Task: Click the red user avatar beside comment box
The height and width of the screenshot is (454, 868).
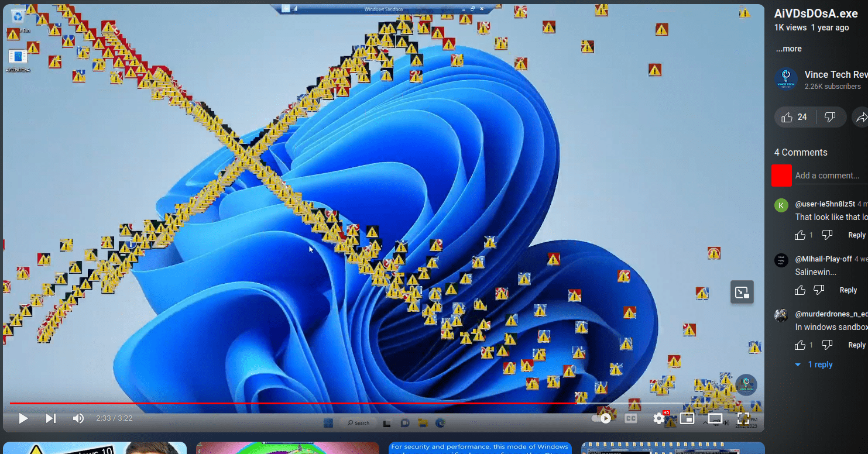Action: coord(781,176)
